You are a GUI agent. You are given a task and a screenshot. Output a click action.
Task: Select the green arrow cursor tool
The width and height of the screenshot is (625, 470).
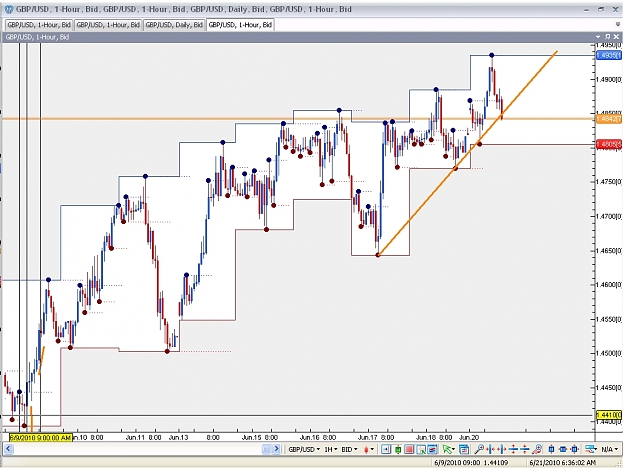[x=447, y=449]
